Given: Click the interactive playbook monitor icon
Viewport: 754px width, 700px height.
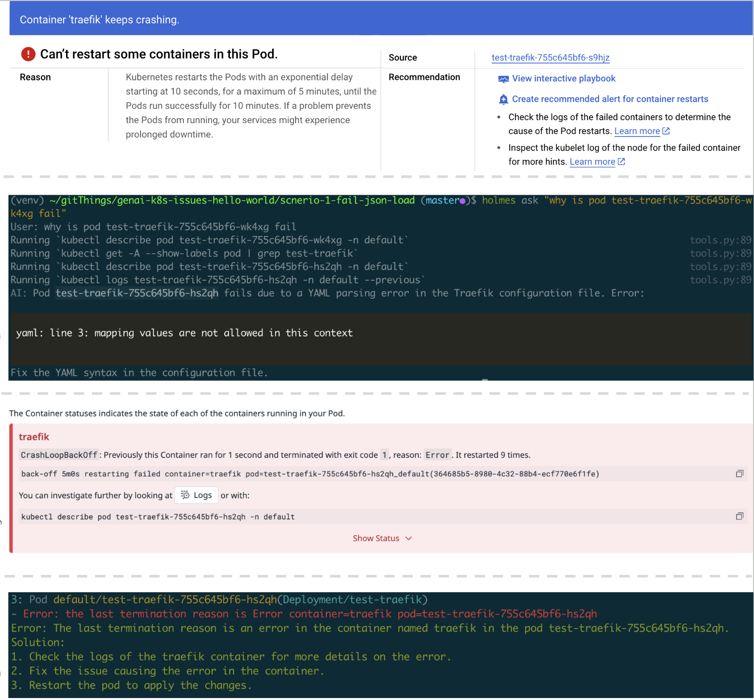Looking at the screenshot, I should (503, 79).
